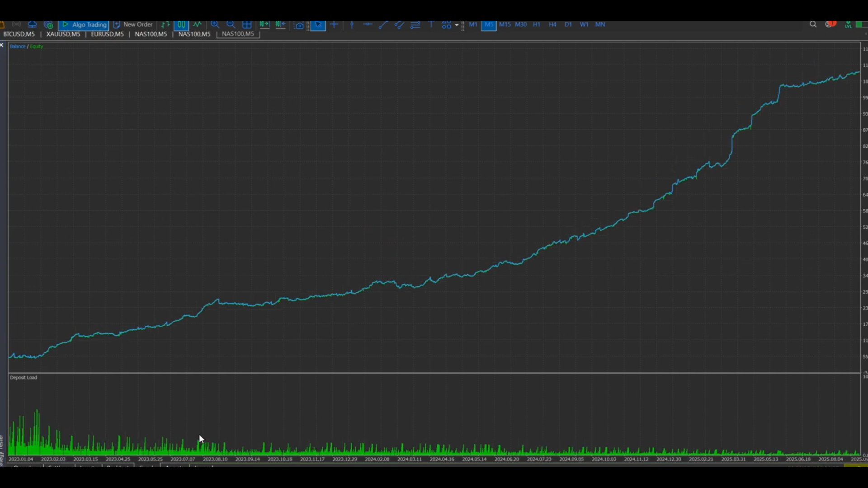This screenshot has height=488, width=868.
Task: Click the 2024.12.30 date label
Action: [669, 459]
